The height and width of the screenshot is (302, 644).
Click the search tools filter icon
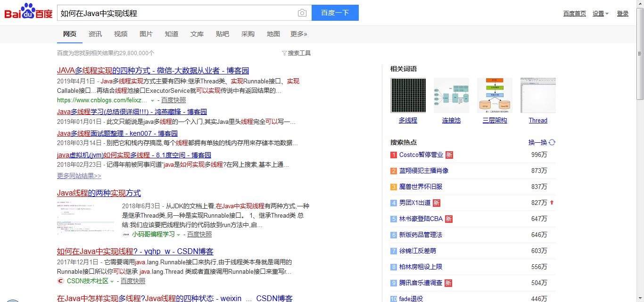284,53
